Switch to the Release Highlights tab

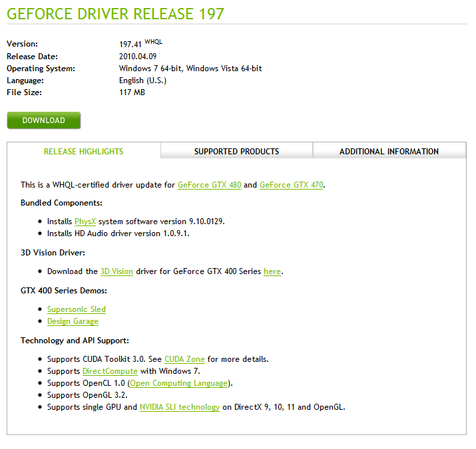[83, 152]
